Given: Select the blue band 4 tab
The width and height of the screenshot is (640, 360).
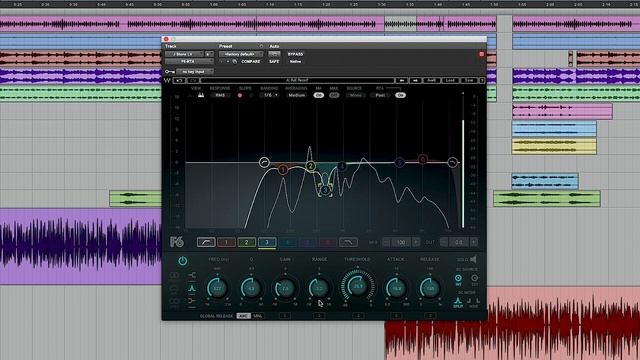Looking at the screenshot, I should (x=287, y=242).
